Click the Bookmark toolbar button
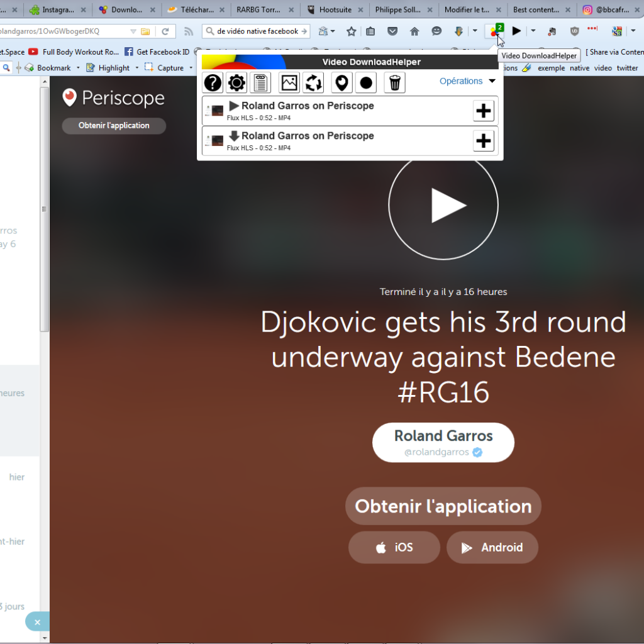644x644 pixels. 48,68
